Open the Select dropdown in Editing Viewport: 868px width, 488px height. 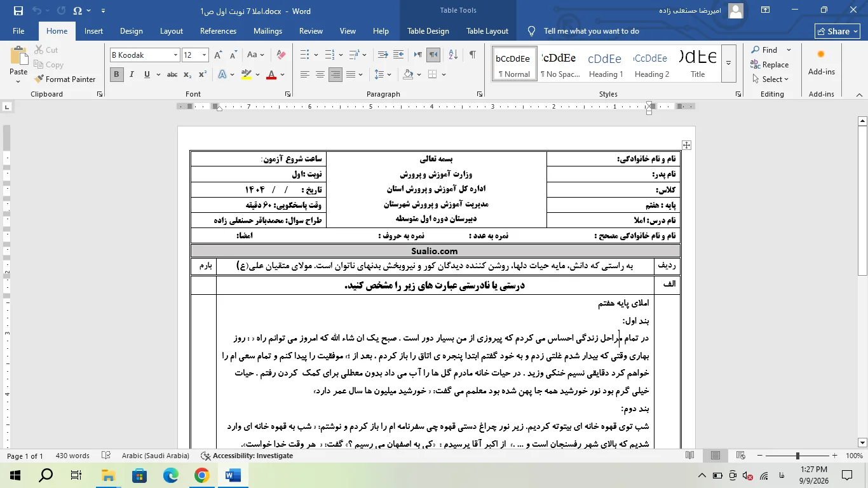pos(770,79)
